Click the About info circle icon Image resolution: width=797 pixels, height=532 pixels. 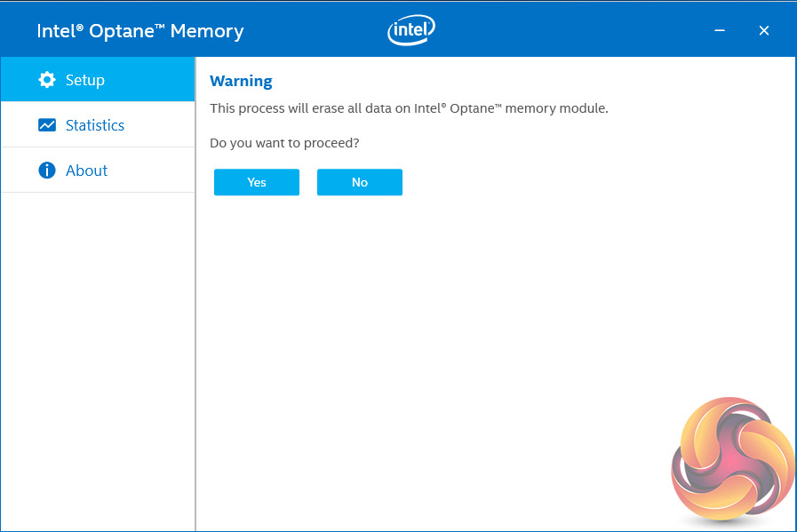[x=47, y=171]
